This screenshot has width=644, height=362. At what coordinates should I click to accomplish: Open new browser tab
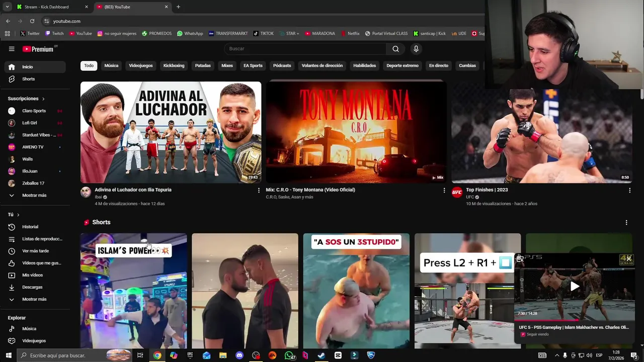point(178,7)
